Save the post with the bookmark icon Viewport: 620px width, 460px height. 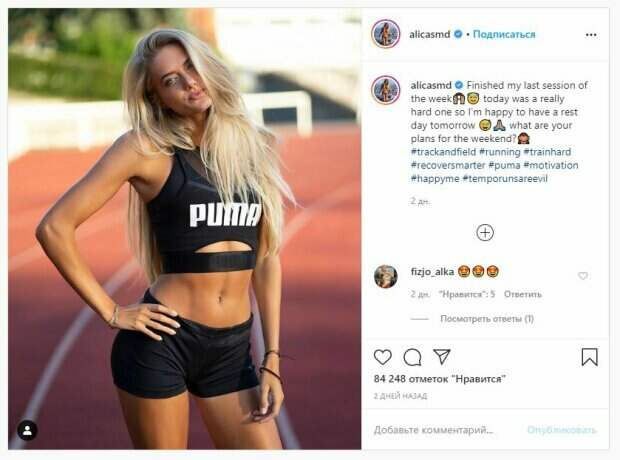click(589, 357)
